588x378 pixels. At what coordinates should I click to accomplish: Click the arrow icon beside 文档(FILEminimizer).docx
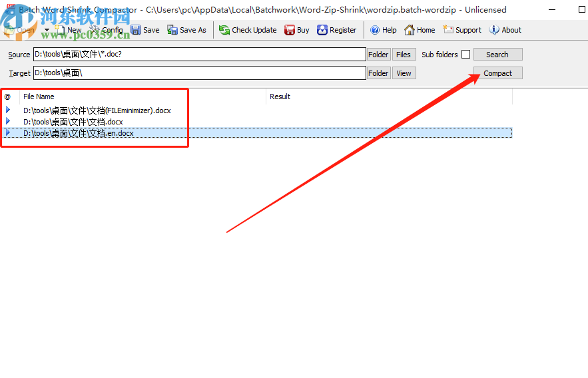(x=8, y=110)
